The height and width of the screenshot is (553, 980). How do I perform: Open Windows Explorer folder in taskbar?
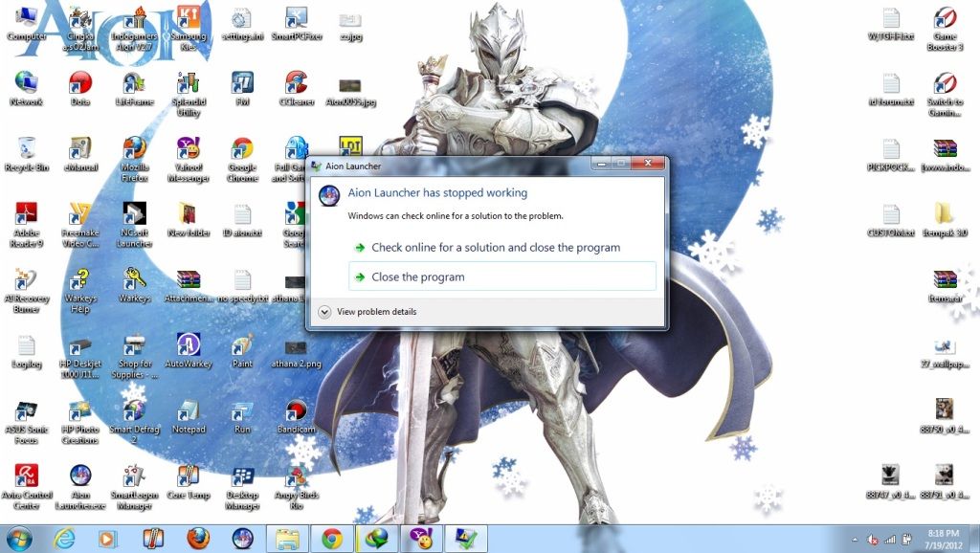point(287,539)
